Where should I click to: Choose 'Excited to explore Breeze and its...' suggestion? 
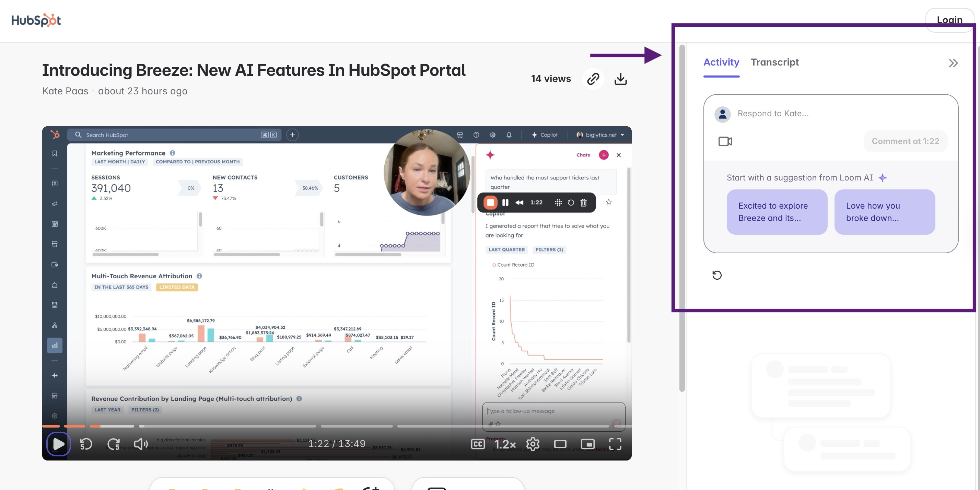tap(777, 212)
